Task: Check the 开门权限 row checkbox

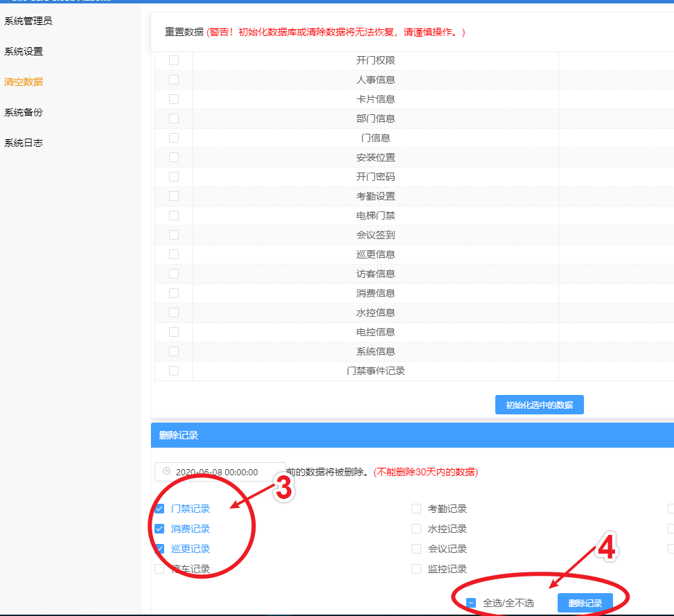Action: coord(174,60)
